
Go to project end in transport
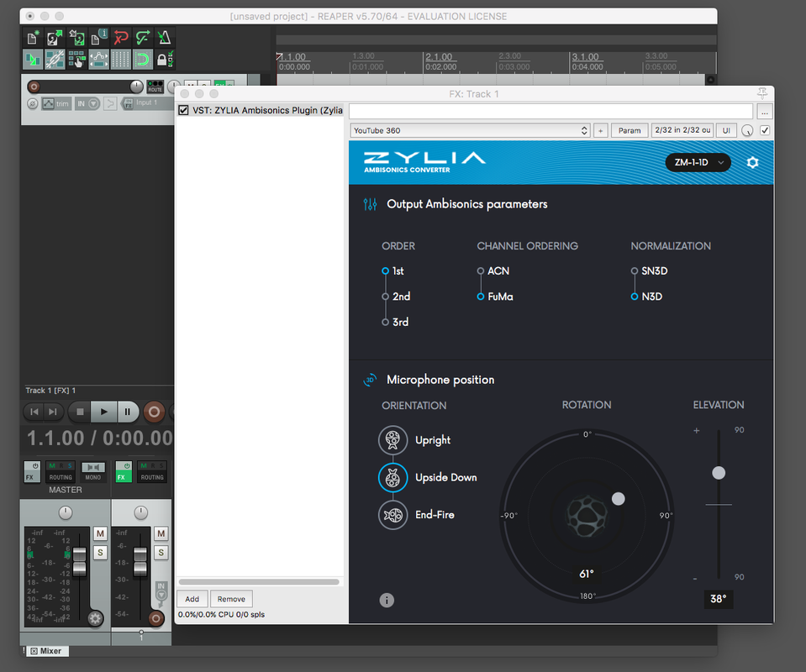[53, 412]
